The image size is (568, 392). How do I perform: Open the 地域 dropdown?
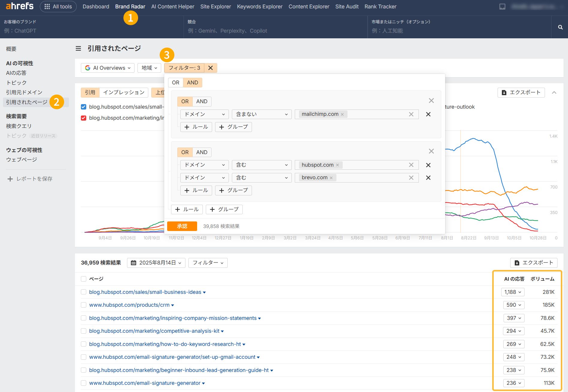[149, 68]
